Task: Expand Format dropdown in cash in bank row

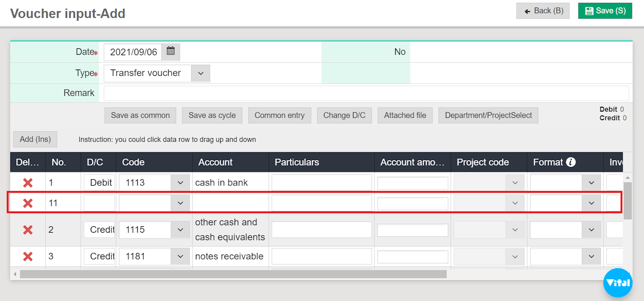Action: [591, 183]
